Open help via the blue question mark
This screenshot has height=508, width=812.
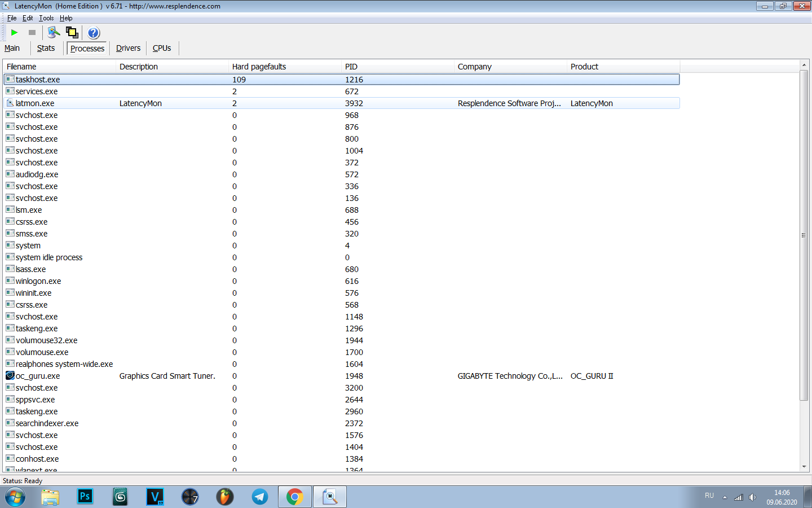coord(94,33)
